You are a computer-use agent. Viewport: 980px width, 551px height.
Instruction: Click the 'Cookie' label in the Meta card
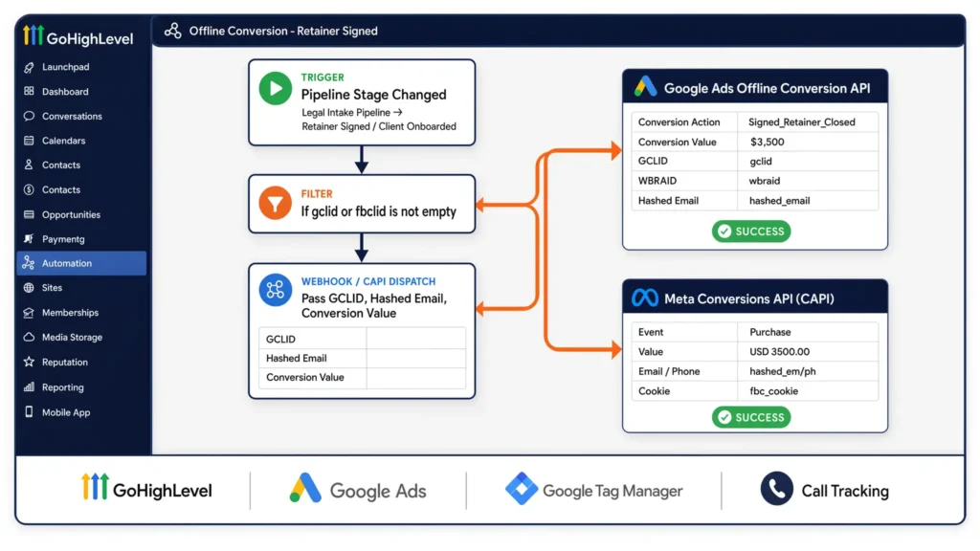coord(654,391)
